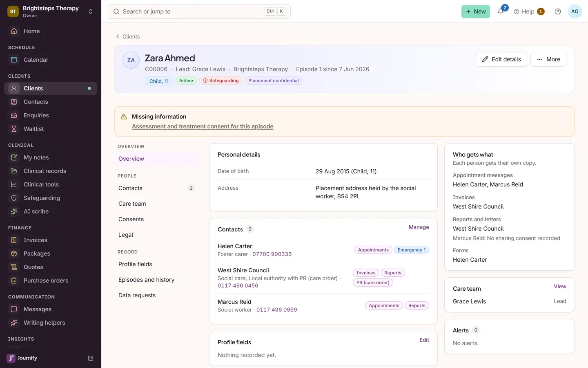The height and width of the screenshot is (368, 588).
Task: Click the Messages chat icon
Action: (x=14, y=309)
